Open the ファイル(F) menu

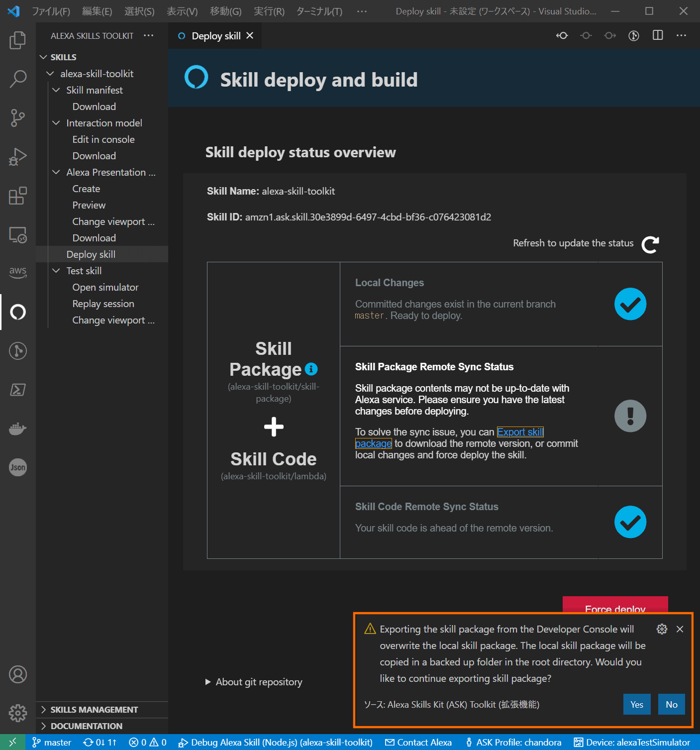pos(51,11)
